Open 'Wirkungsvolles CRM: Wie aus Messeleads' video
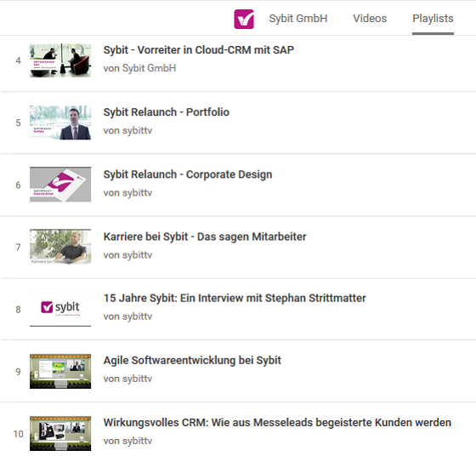Image resolution: width=476 pixels, height=462 pixels. 277,423
